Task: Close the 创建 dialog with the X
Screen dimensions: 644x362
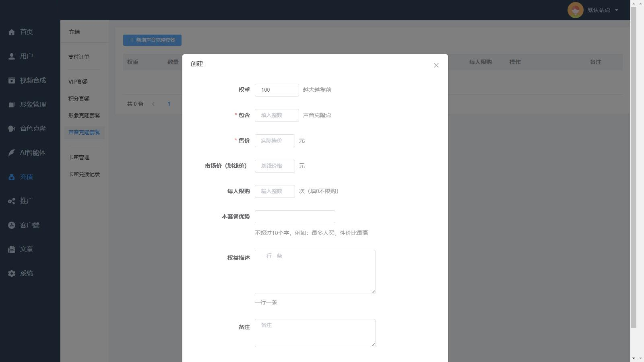Action: click(436, 65)
